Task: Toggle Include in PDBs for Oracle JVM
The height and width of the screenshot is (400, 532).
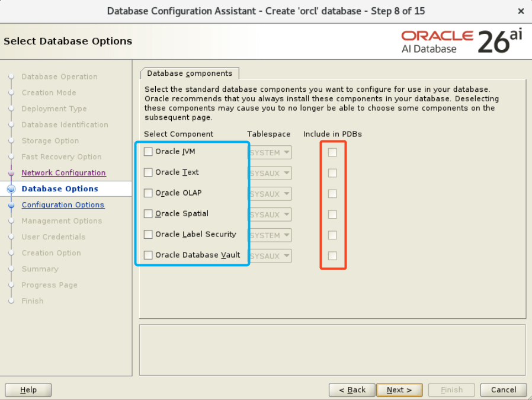Action: (332, 152)
